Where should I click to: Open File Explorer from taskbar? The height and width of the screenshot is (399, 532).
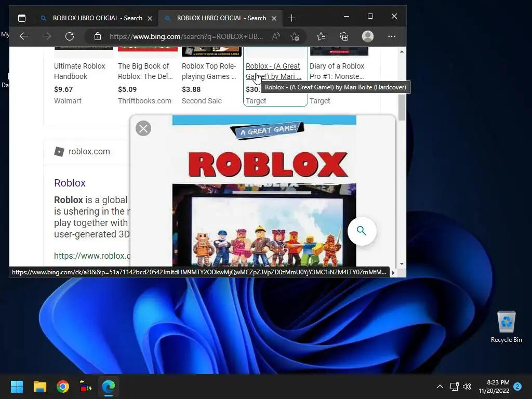point(39,387)
